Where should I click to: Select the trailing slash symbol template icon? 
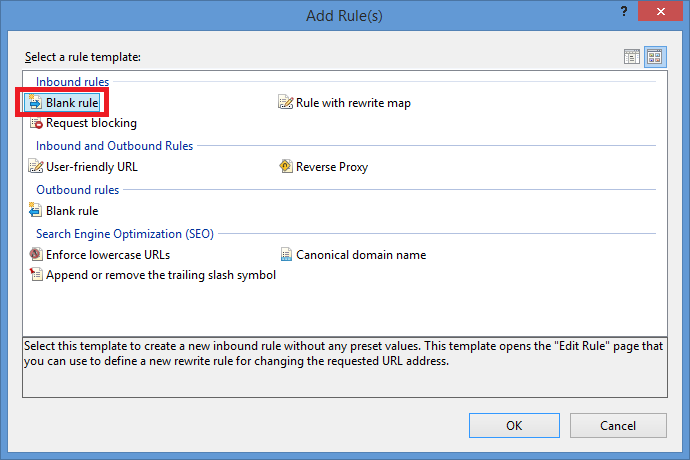pos(36,275)
